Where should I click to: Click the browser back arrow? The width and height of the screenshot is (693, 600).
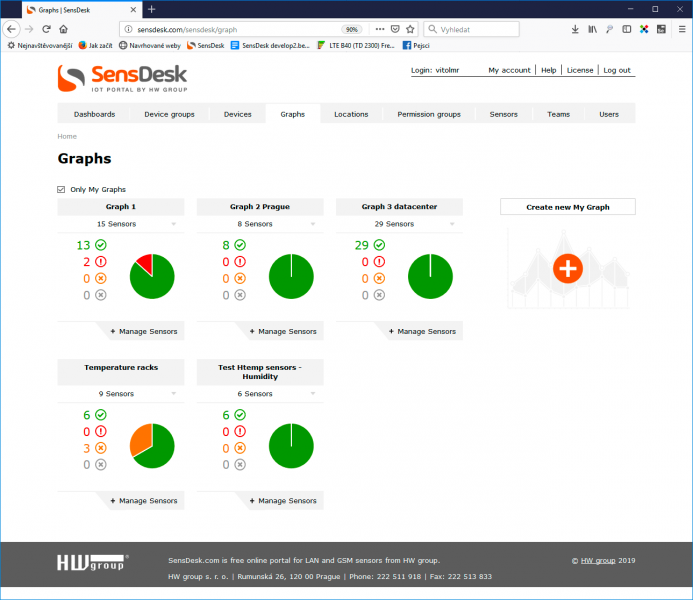(11, 29)
